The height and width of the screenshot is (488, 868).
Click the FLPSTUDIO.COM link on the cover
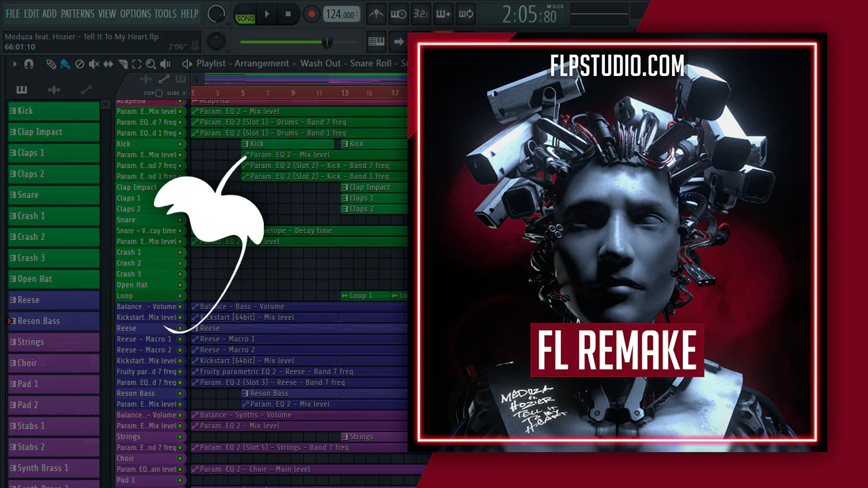point(617,66)
